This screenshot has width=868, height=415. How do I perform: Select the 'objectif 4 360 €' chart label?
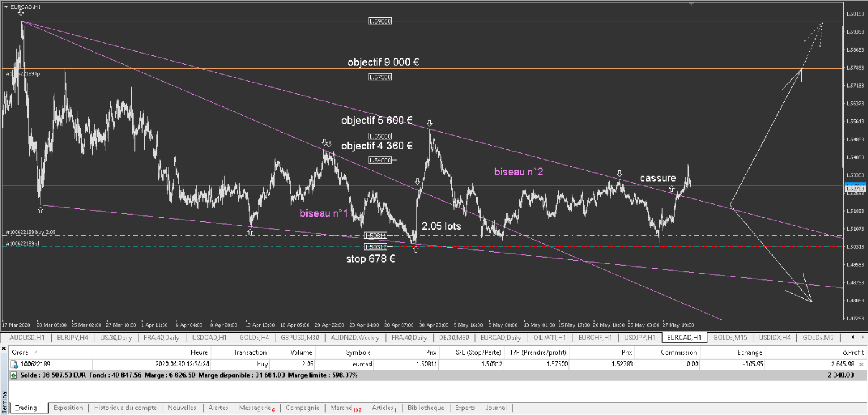377,146
